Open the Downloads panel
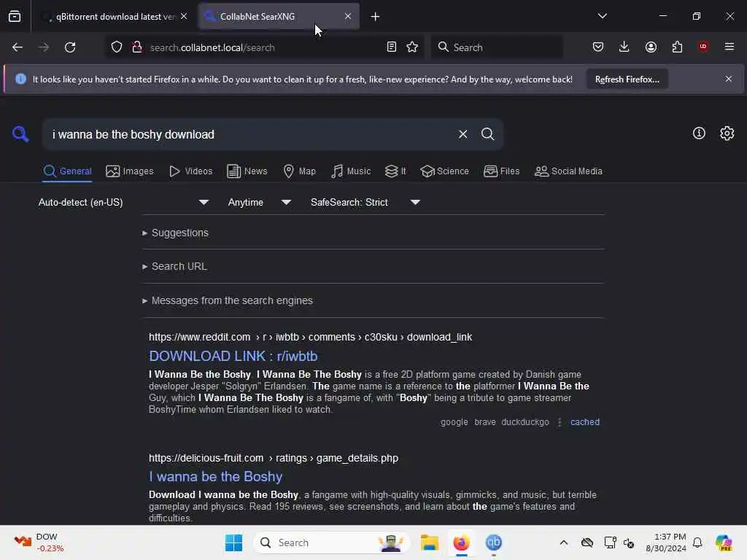This screenshot has width=747, height=560. pos(624,47)
